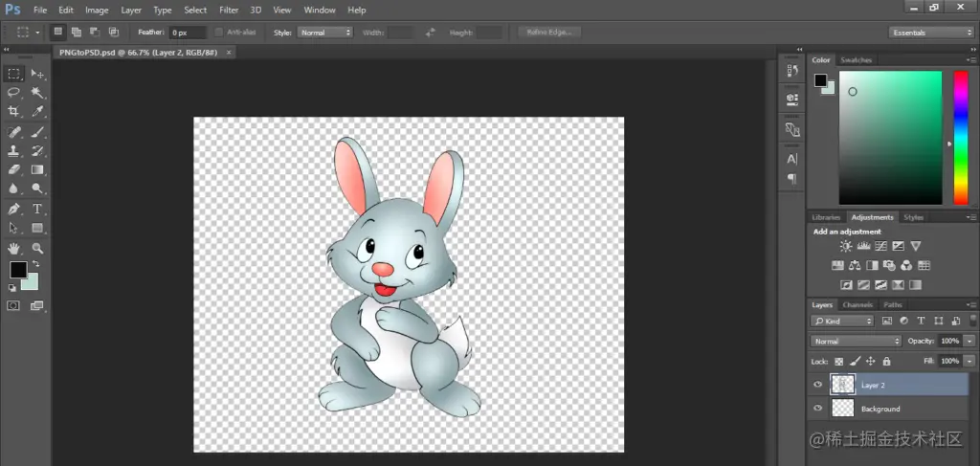The image size is (980, 466).
Task: Select the Pen tool
Action: [14, 209]
